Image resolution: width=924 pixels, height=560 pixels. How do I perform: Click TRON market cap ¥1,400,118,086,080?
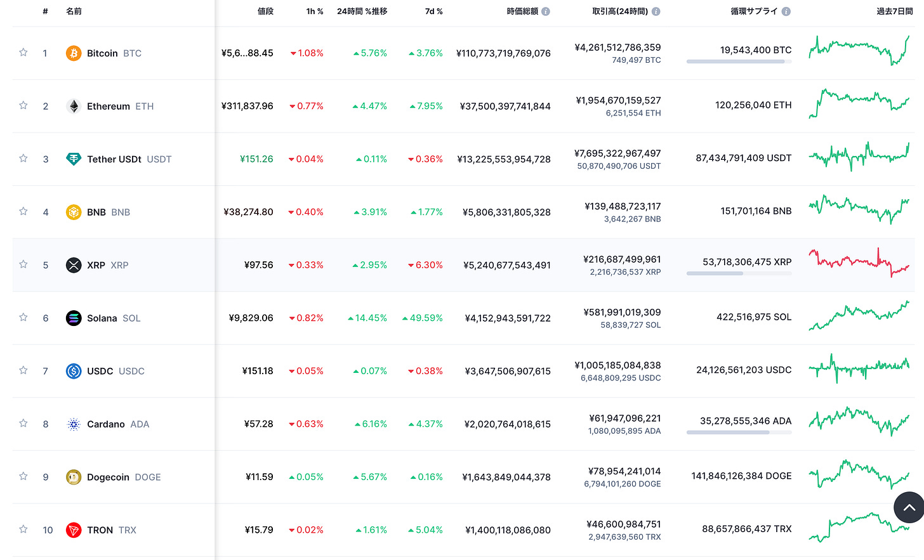coord(508,530)
